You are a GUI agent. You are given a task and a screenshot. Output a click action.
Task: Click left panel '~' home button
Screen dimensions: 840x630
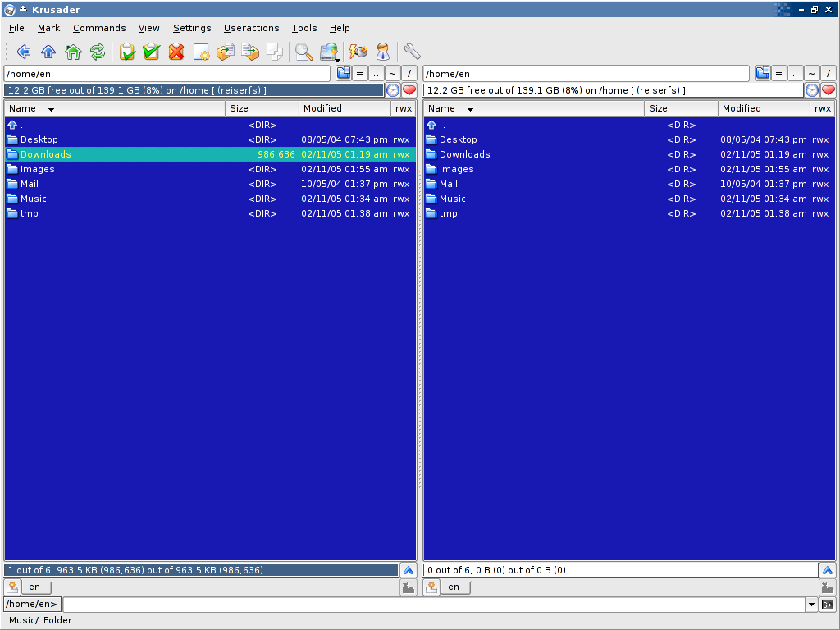pyautogui.click(x=393, y=73)
